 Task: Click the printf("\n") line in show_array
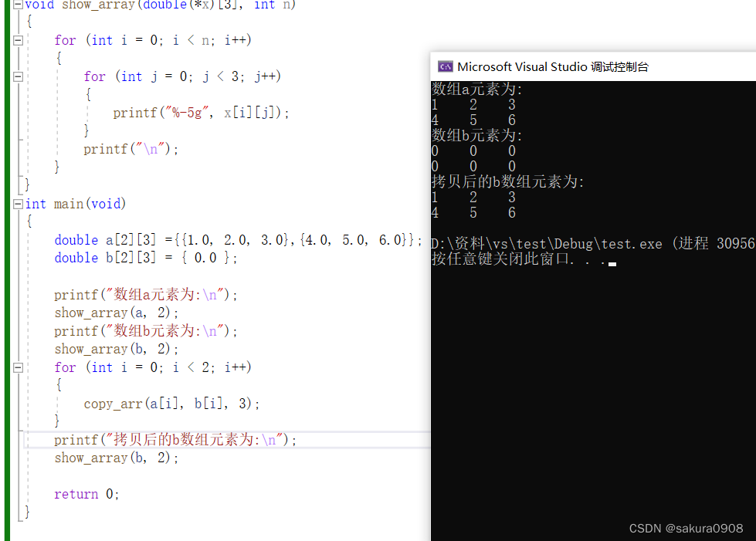[x=131, y=150]
